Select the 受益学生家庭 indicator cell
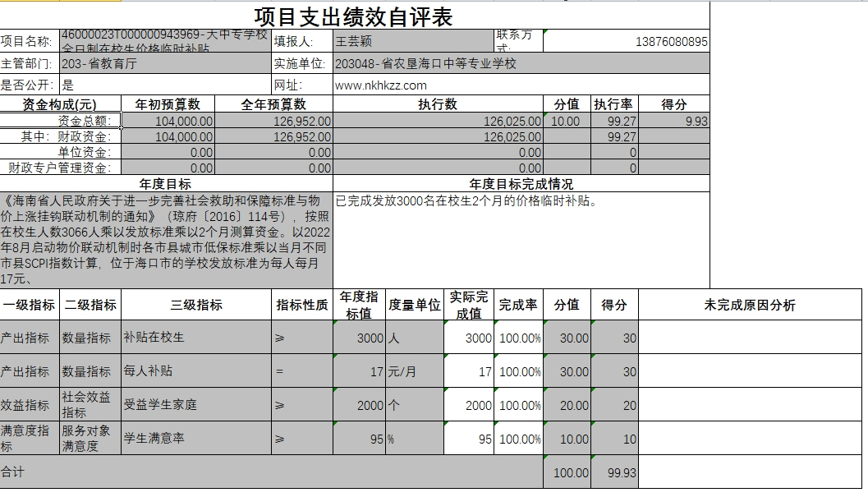The height and width of the screenshot is (497, 868). click(x=196, y=405)
